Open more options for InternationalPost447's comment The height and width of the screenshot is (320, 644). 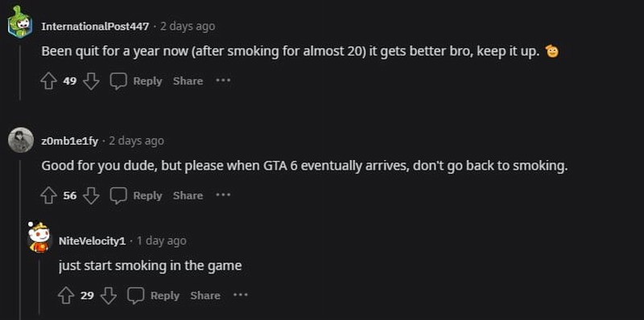(x=224, y=81)
